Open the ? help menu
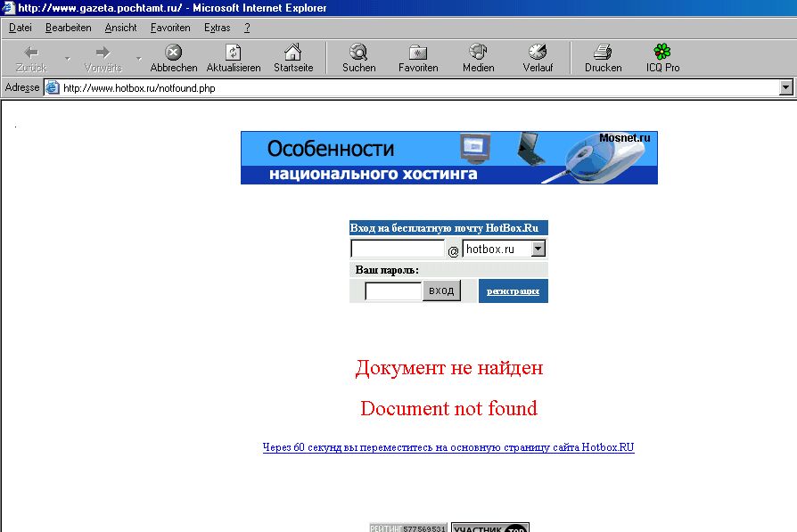Image resolution: width=797 pixels, height=532 pixels. coord(247,28)
